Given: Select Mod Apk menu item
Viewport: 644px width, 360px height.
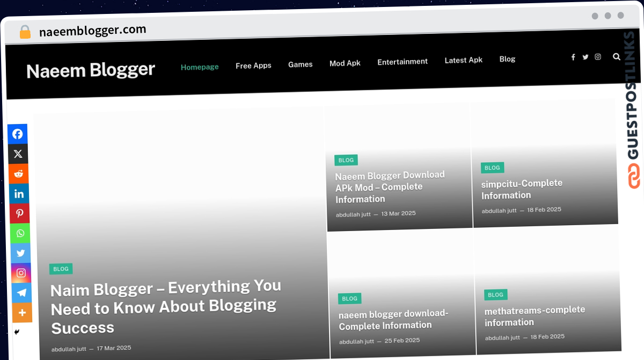Looking at the screenshot, I should tap(345, 63).
